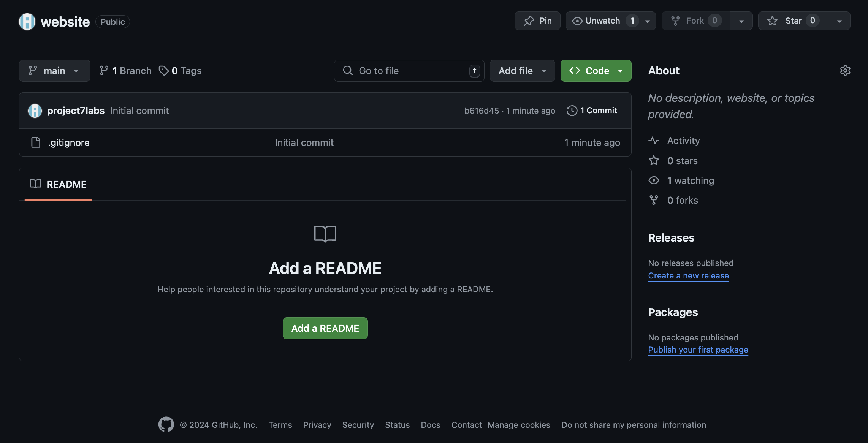This screenshot has height=443, width=868.
Task: Open the Fork options dropdown arrow
Action: 741,21
